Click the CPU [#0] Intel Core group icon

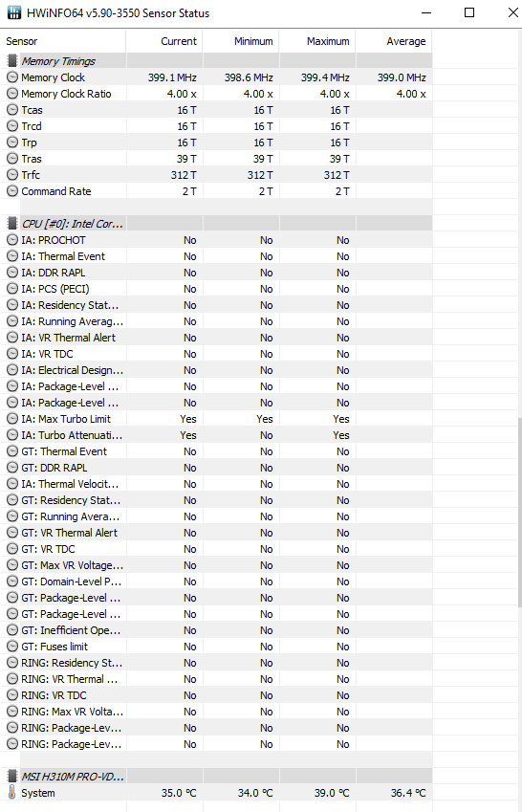click(11, 224)
